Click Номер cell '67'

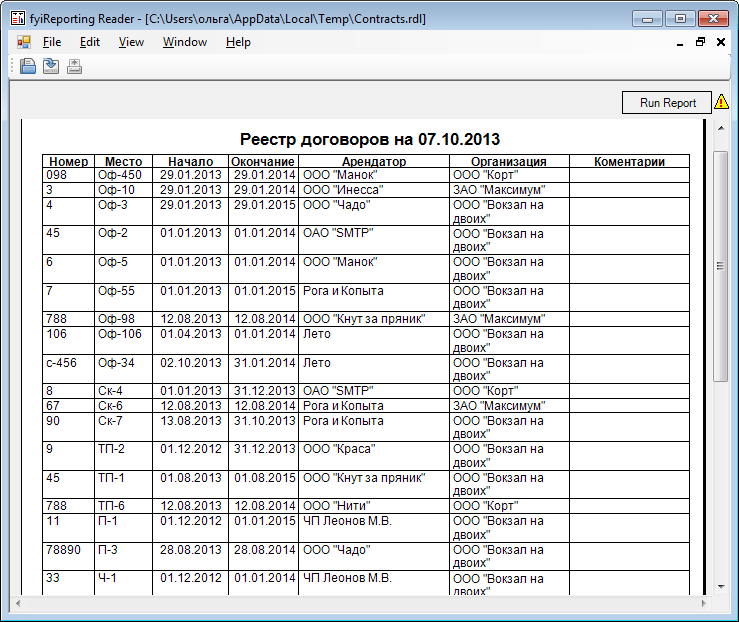pos(69,406)
